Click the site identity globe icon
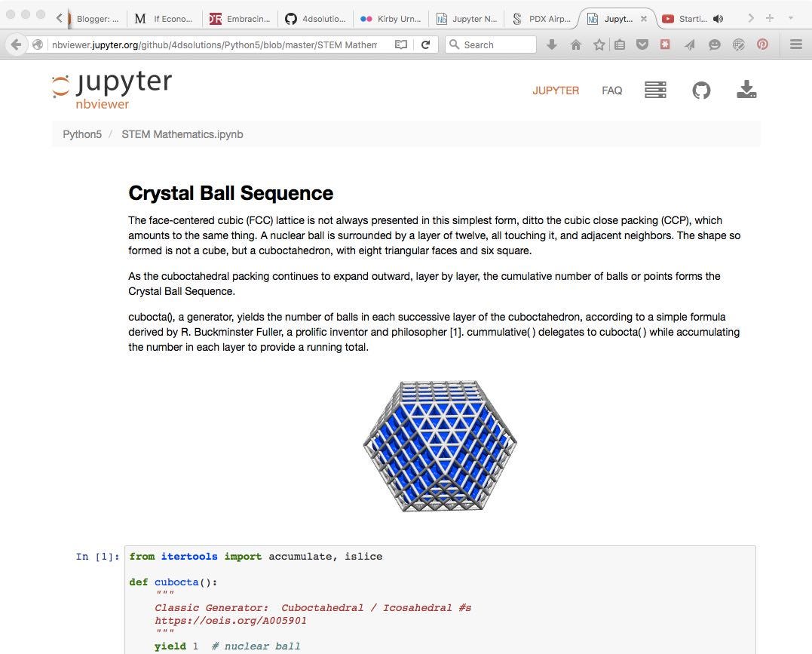Viewport: 812px width, 654px height. click(37, 45)
